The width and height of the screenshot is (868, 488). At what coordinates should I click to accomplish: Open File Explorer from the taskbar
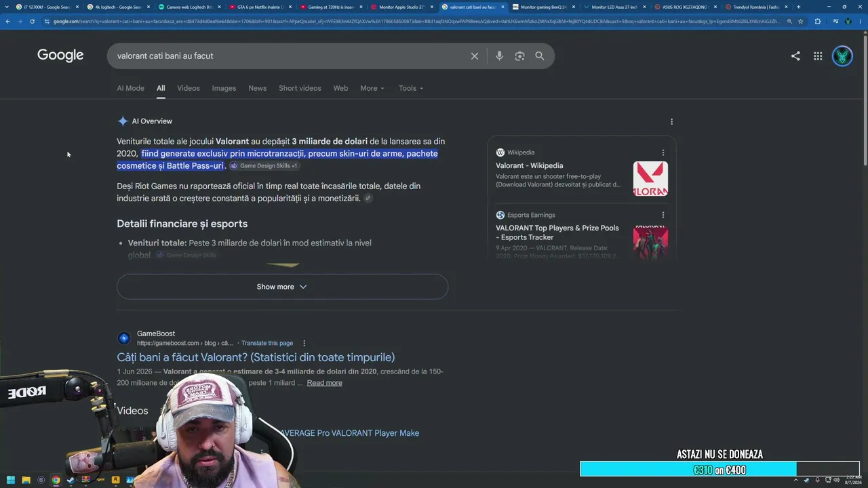[26, 480]
